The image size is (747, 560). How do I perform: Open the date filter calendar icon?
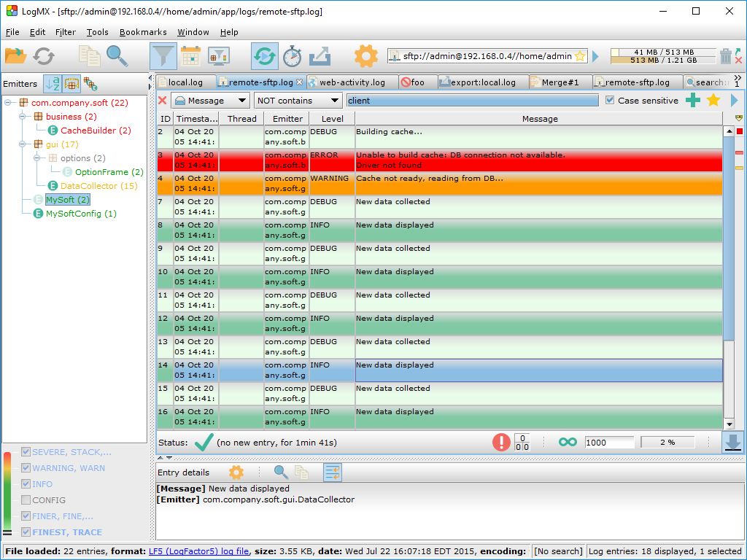coord(190,56)
